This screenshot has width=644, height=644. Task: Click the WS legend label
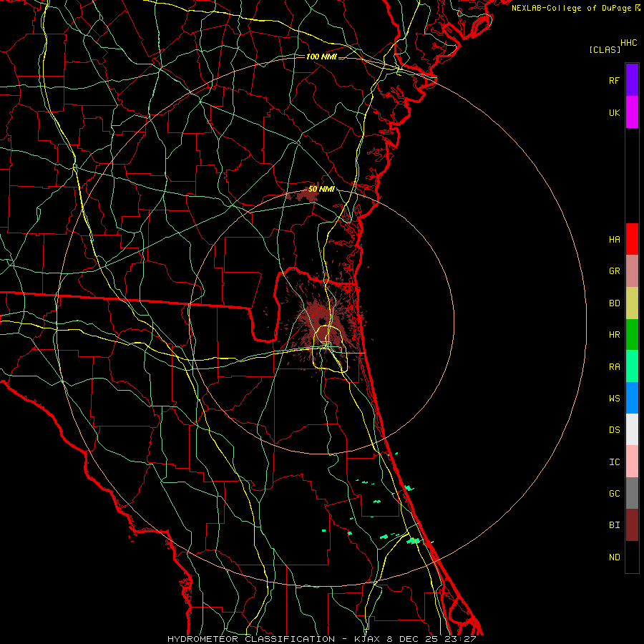pyautogui.click(x=614, y=398)
